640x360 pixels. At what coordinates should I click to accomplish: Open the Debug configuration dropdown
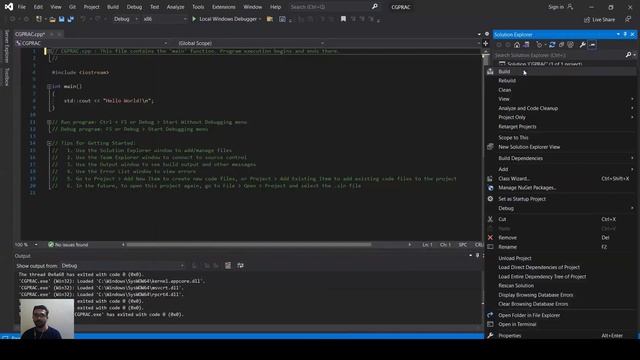126,19
